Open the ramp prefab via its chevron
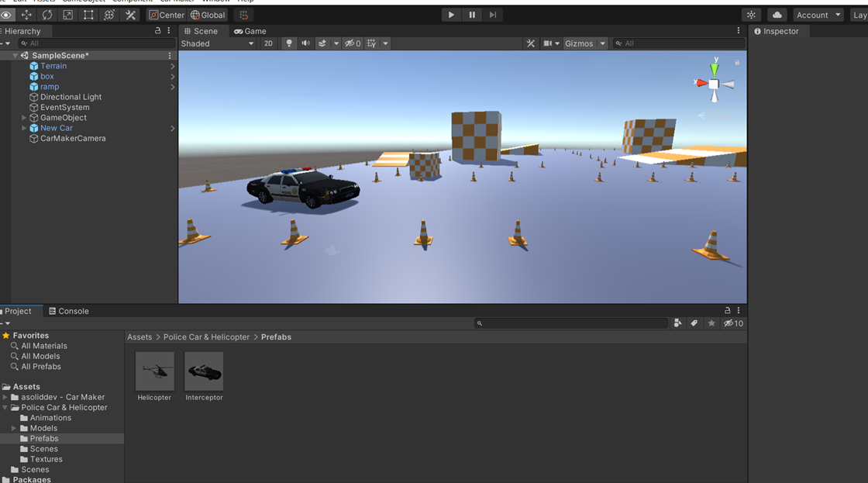The width and height of the screenshot is (868, 483). click(173, 87)
